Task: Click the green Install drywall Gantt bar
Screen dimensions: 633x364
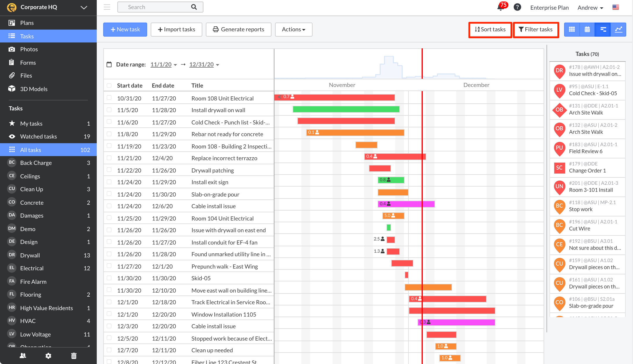Action: tap(346, 109)
